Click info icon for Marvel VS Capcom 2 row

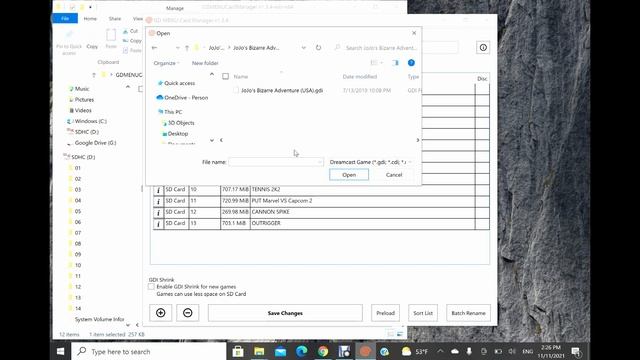[158, 201]
